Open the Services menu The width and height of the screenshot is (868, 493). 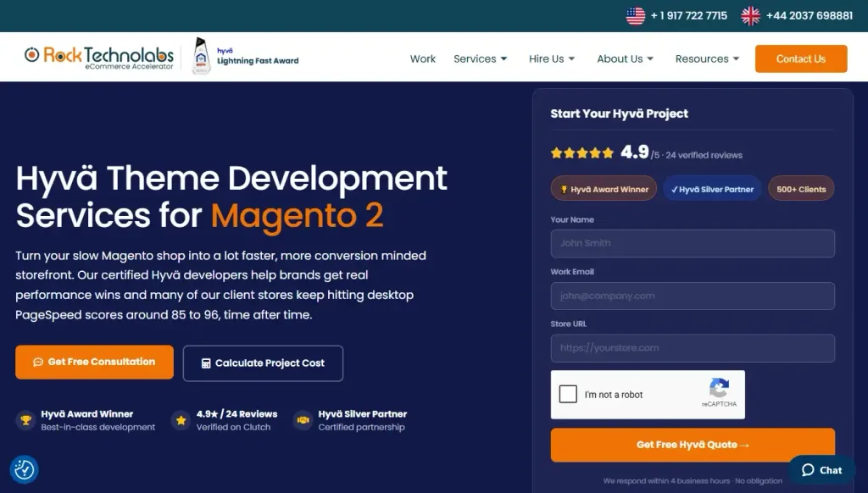tap(480, 58)
